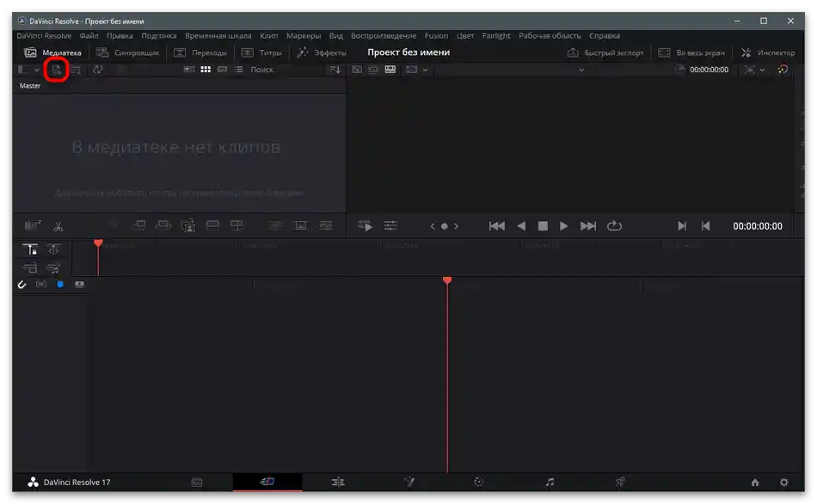Viewport: 817px width, 504px height.
Task: Open project settings gear icon
Action: point(784,482)
